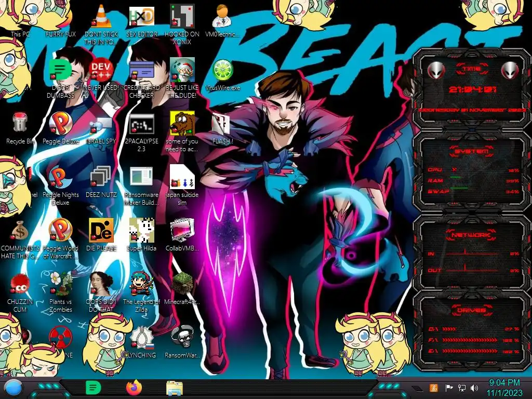This screenshot has height=399, width=532.
Task: Click the widget date line 'November 2023'
Action: [472, 110]
